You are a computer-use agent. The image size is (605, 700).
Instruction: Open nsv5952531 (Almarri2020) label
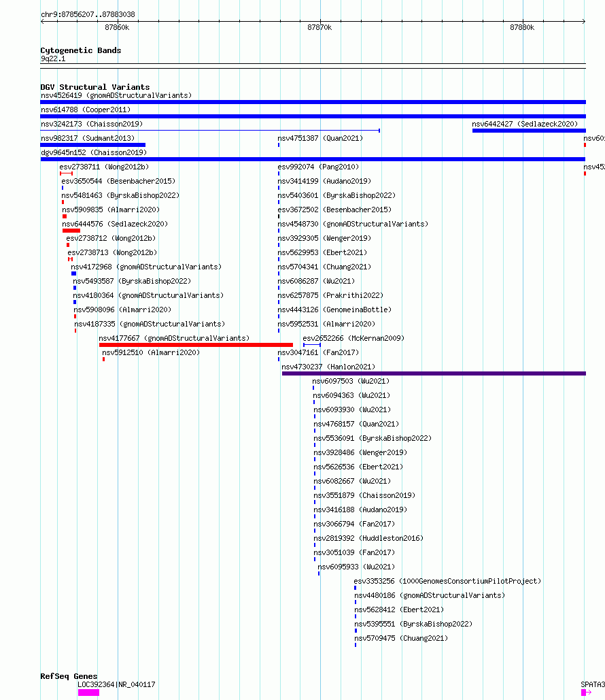[326, 324]
